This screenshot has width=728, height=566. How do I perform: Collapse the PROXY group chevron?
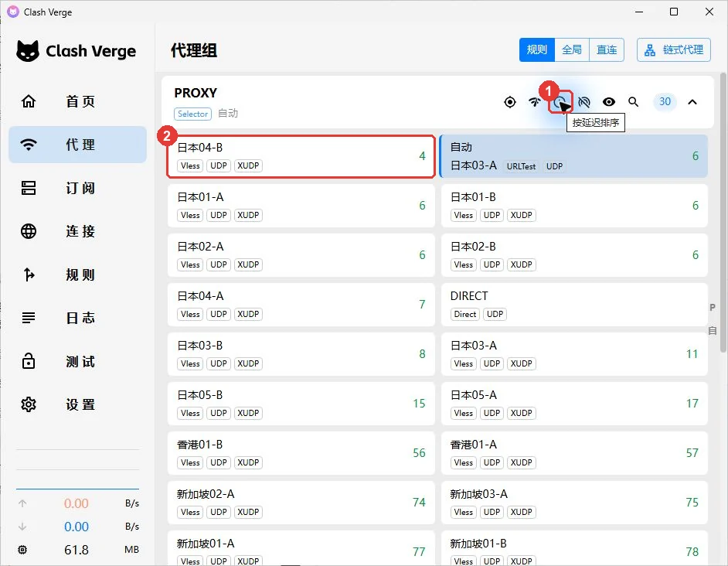tap(692, 102)
